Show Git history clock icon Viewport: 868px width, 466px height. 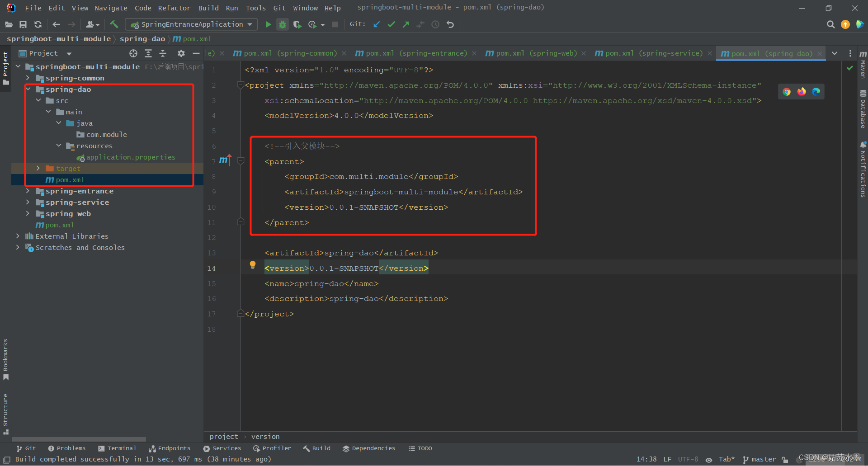(435, 24)
